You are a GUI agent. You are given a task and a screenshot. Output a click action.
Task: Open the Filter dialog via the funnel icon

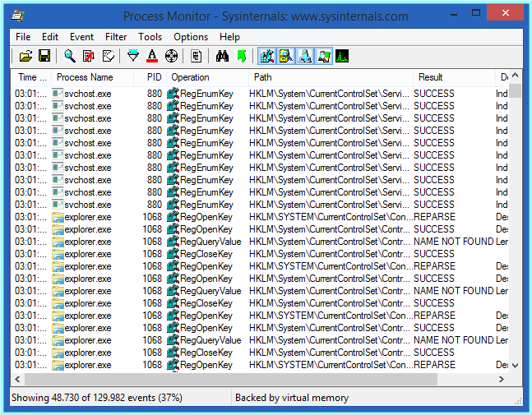133,56
